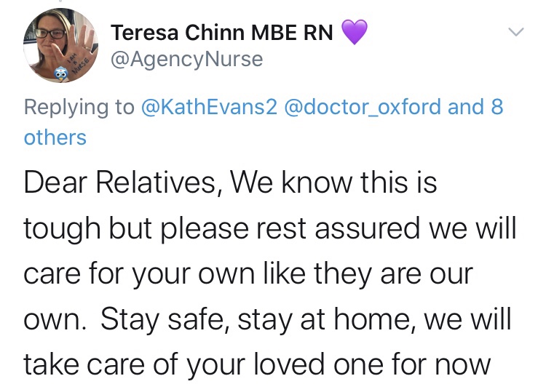This screenshot has width=546, height=392.
Task: Open the @AgencyNurse handle
Action: pos(186,60)
